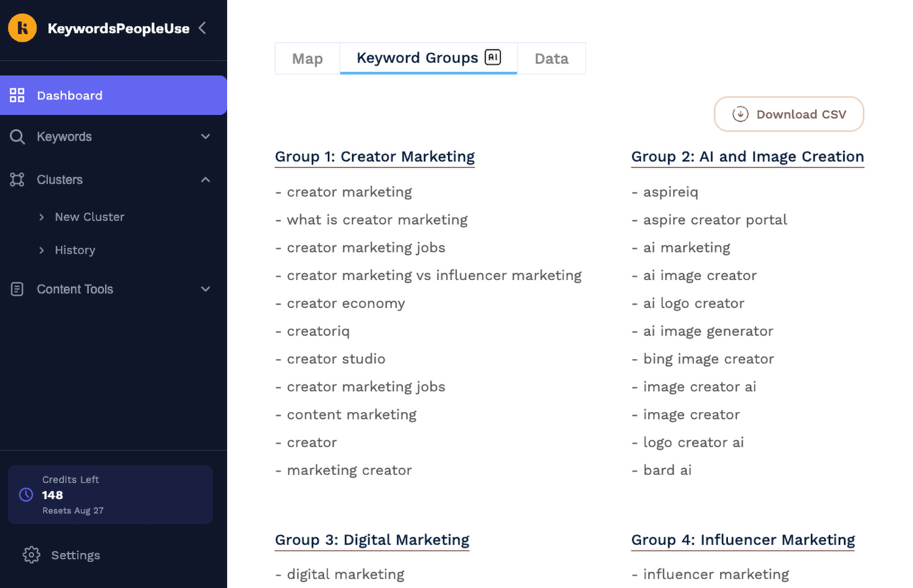Click the Download CSV button label
Screen dimensions: 913x588
tap(801, 114)
